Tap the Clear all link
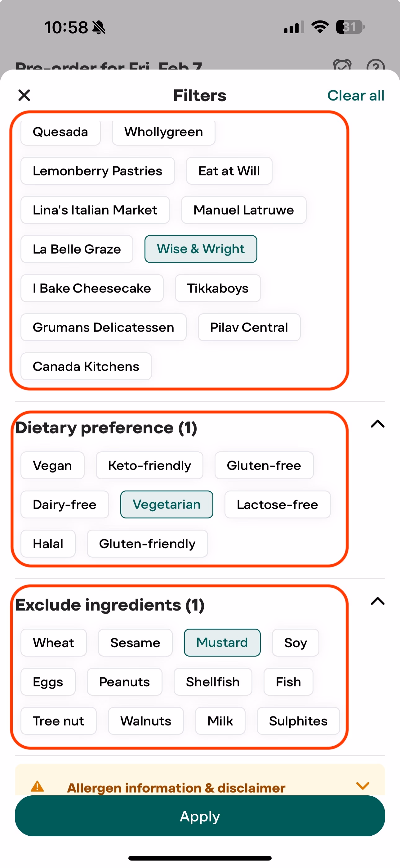 (356, 96)
